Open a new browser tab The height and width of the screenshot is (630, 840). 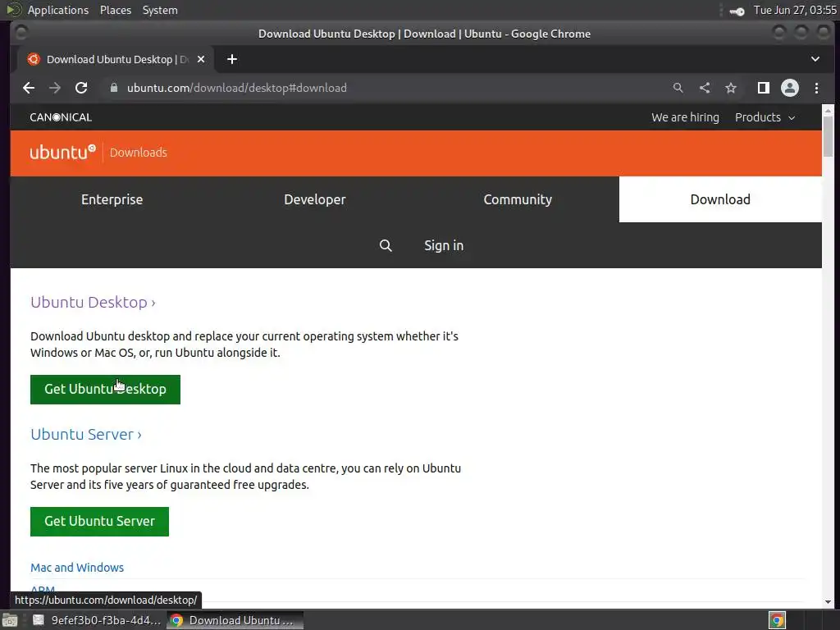(232, 59)
